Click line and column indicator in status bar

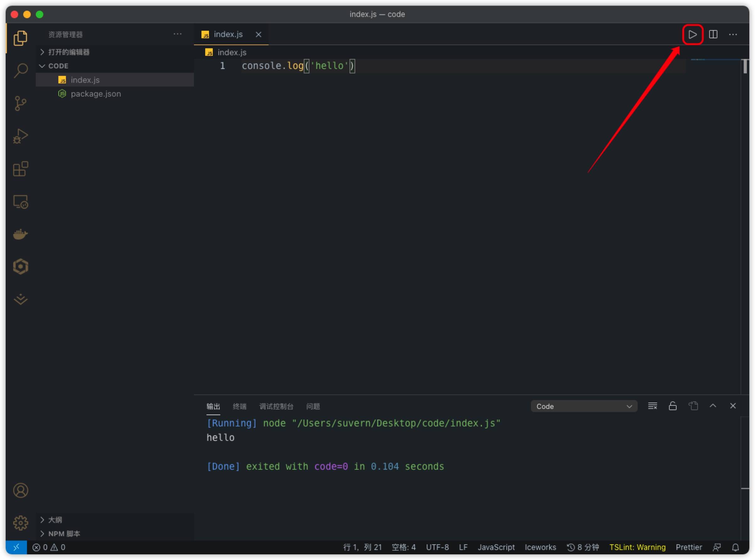(362, 547)
